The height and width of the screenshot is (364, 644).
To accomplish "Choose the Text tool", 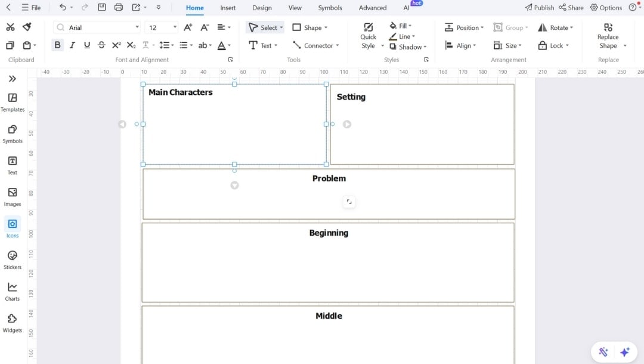I will click(x=263, y=45).
